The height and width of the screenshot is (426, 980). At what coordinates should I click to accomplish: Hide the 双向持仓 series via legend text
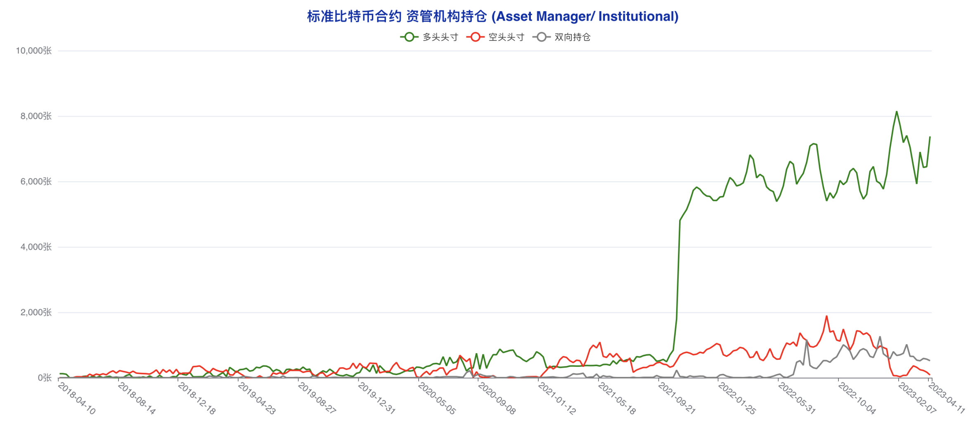click(573, 37)
